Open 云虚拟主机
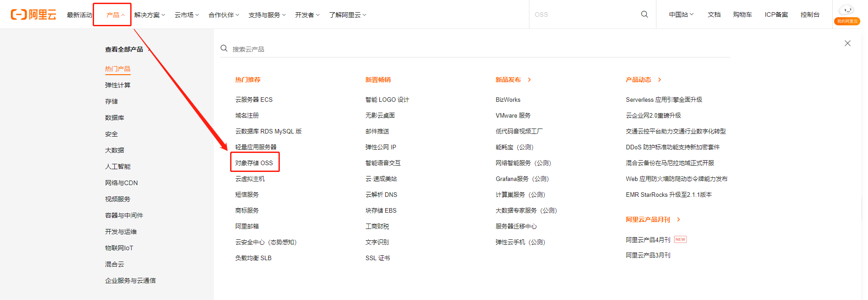 [250, 179]
